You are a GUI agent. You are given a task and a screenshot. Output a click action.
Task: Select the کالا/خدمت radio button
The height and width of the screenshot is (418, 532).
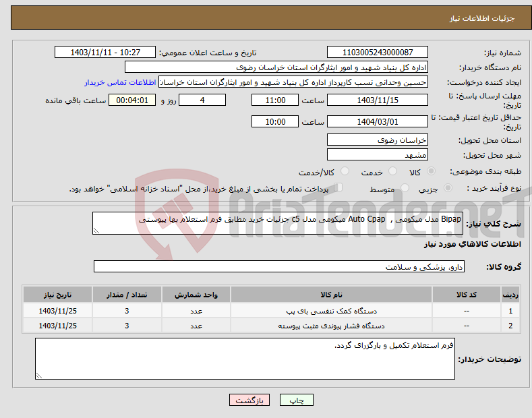(x=345, y=171)
